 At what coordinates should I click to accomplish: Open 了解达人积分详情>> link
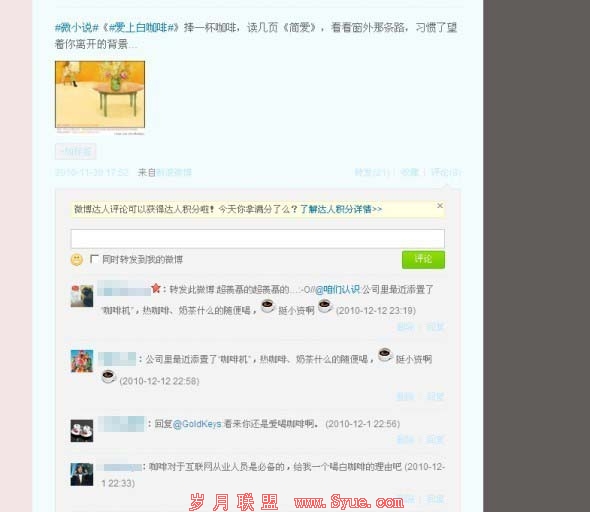(x=341, y=209)
